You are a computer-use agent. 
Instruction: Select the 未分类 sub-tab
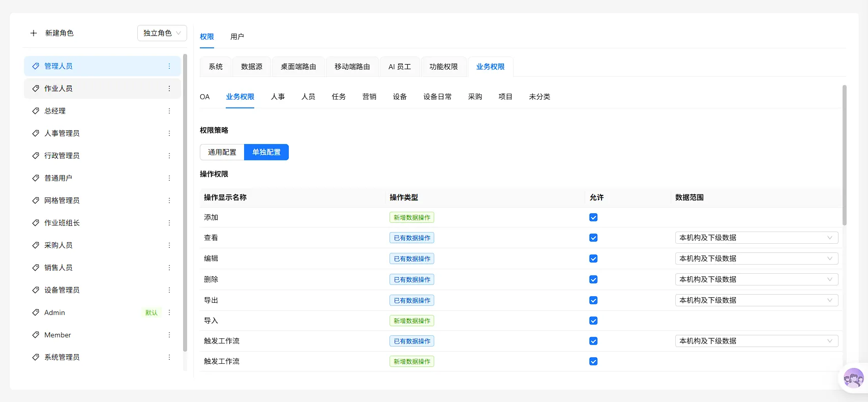(540, 97)
